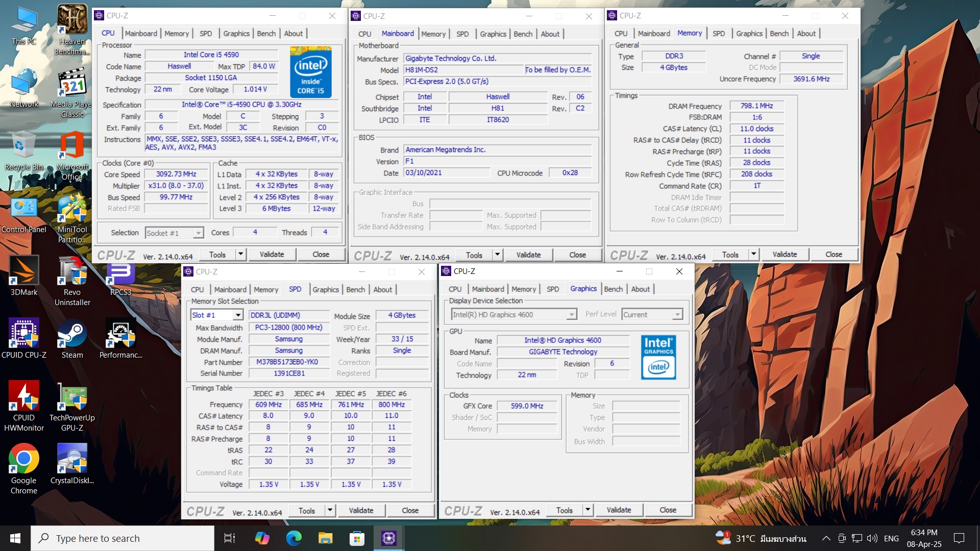980x551 pixels.
Task: Open Microsoft Store from taskbar
Action: 357,538
